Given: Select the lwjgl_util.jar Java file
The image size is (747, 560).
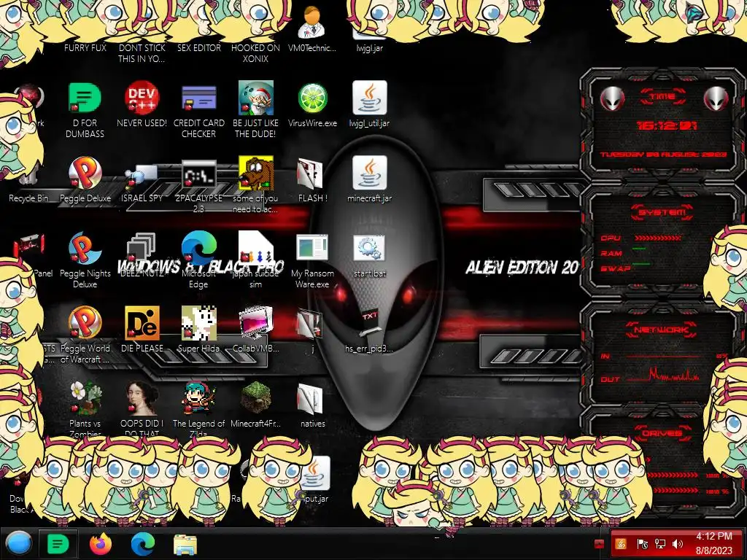Looking at the screenshot, I should pyautogui.click(x=369, y=105).
